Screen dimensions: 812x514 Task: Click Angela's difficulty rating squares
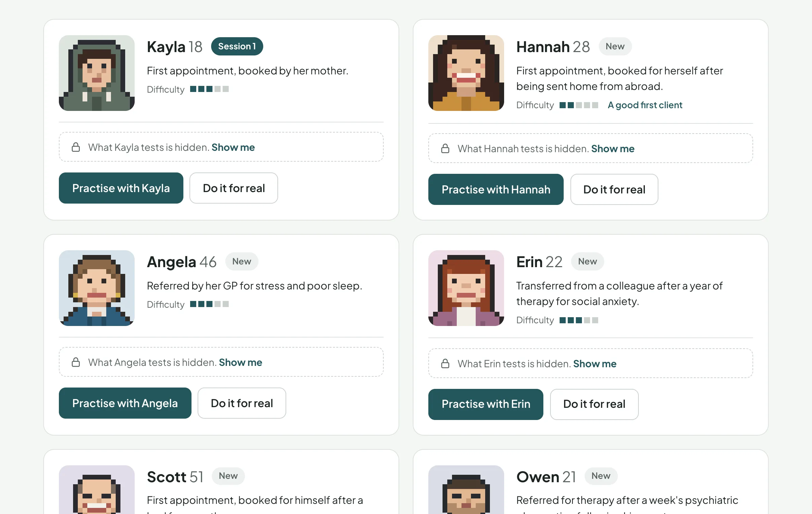pyautogui.click(x=209, y=304)
